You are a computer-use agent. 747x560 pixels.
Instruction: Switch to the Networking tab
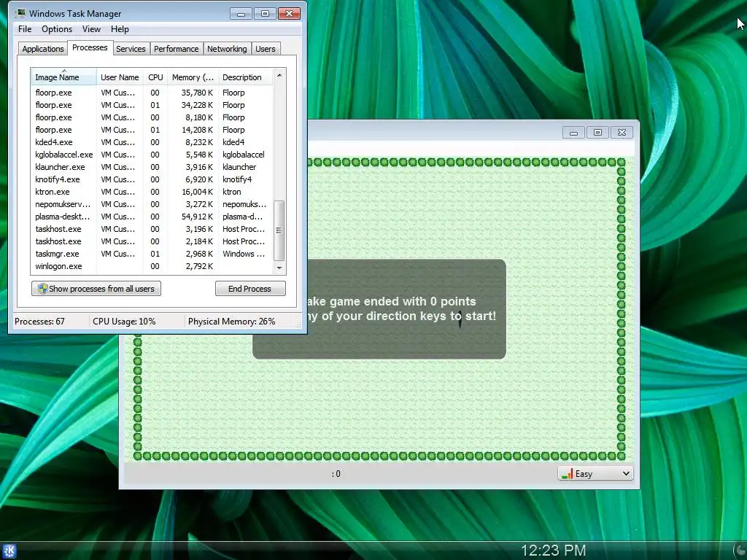[x=227, y=49]
